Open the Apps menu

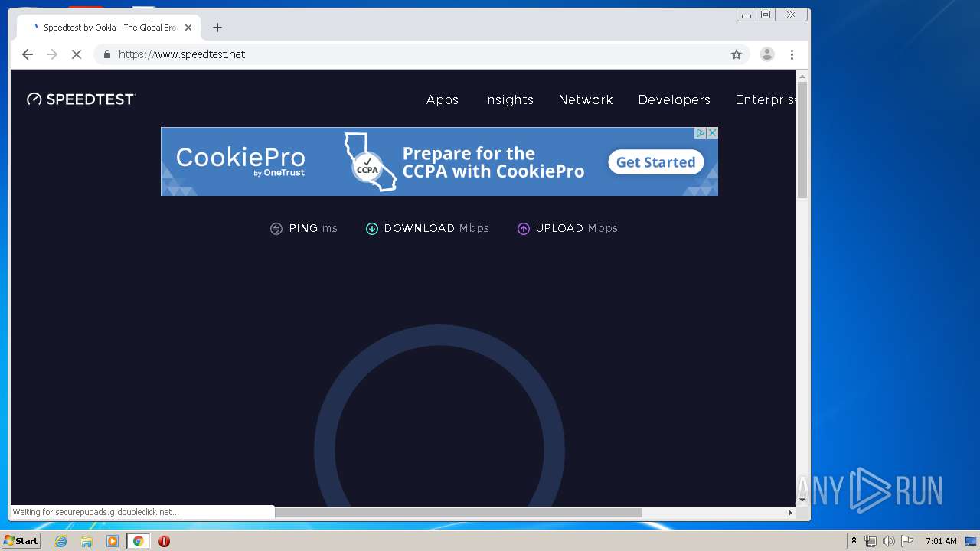pyautogui.click(x=443, y=99)
